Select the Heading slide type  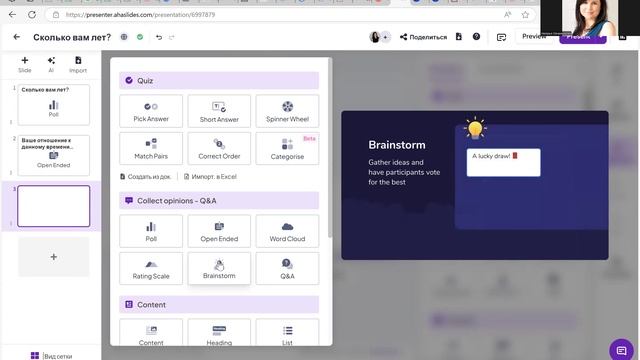coord(219,333)
